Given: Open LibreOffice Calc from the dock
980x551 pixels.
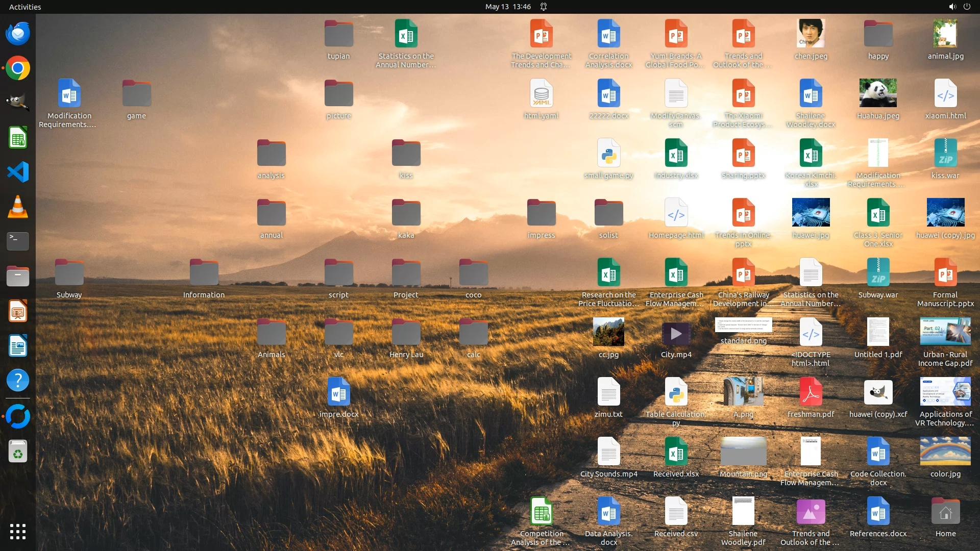Looking at the screenshot, I should point(18,138).
